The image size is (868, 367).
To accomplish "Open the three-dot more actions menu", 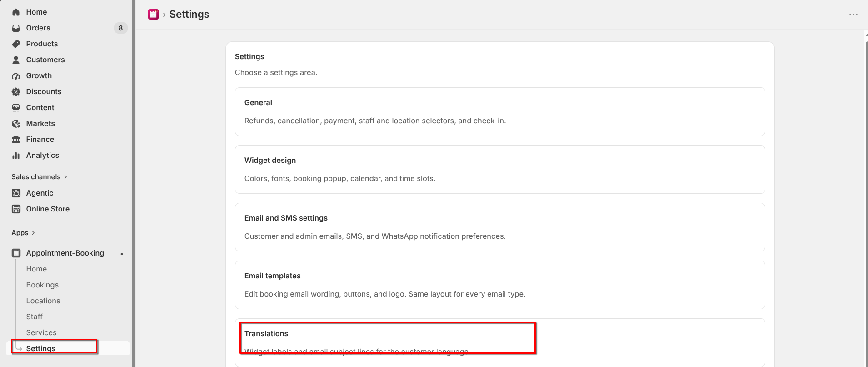I will coord(853,15).
